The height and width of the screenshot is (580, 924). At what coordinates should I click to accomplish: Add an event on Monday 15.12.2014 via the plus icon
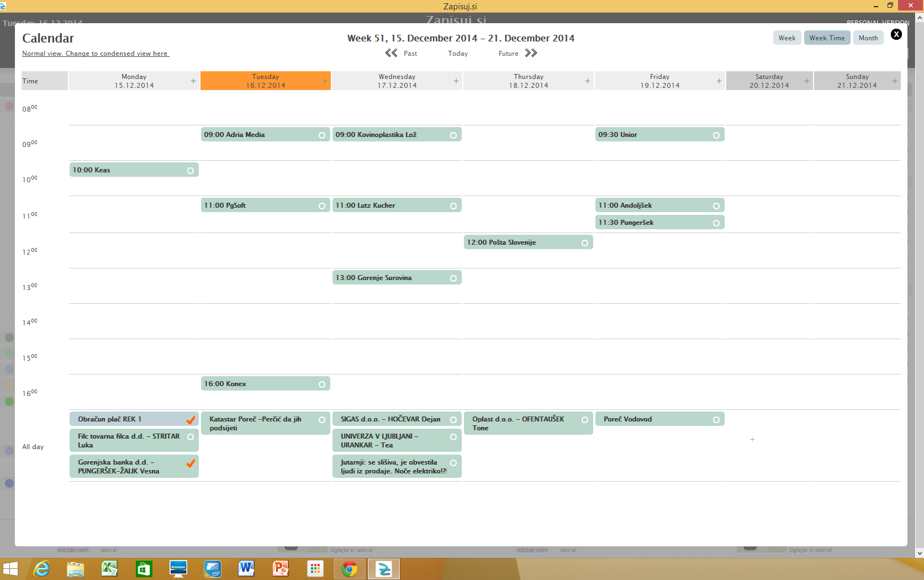[193, 81]
